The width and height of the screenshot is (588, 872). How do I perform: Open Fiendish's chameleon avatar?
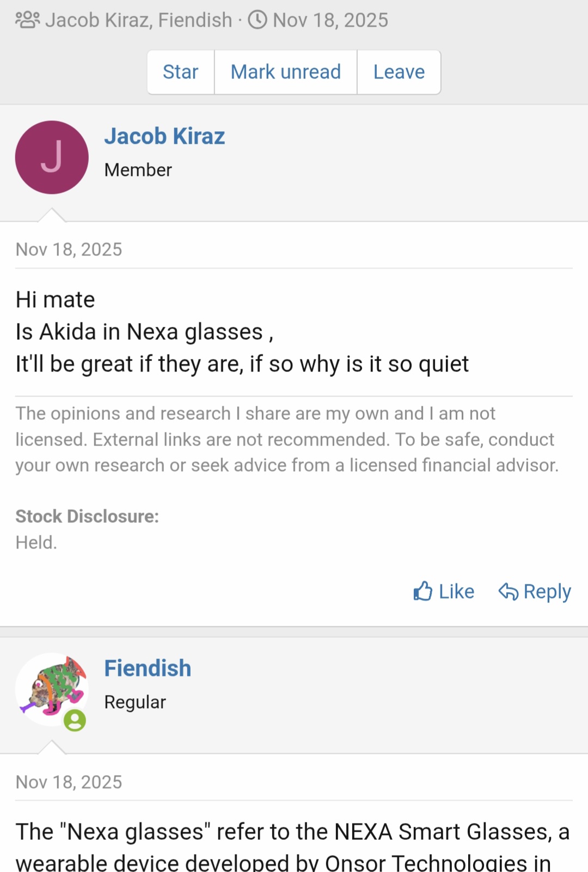[50, 688]
